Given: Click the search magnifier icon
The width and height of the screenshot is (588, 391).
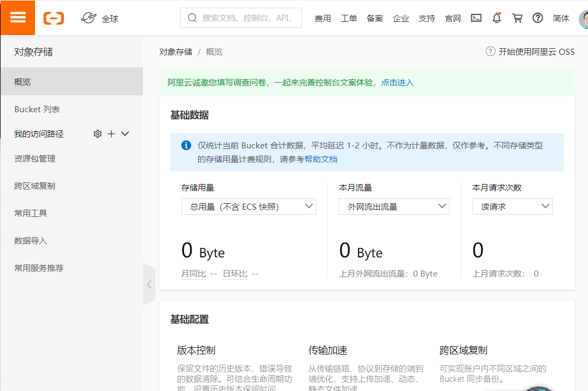Looking at the screenshot, I should pos(192,18).
